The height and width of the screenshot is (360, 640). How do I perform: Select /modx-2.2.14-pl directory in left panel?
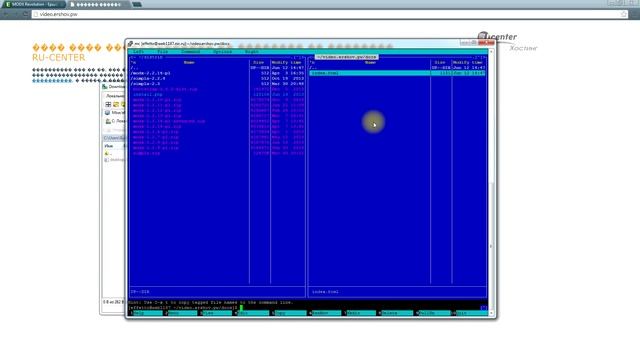pos(150,73)
